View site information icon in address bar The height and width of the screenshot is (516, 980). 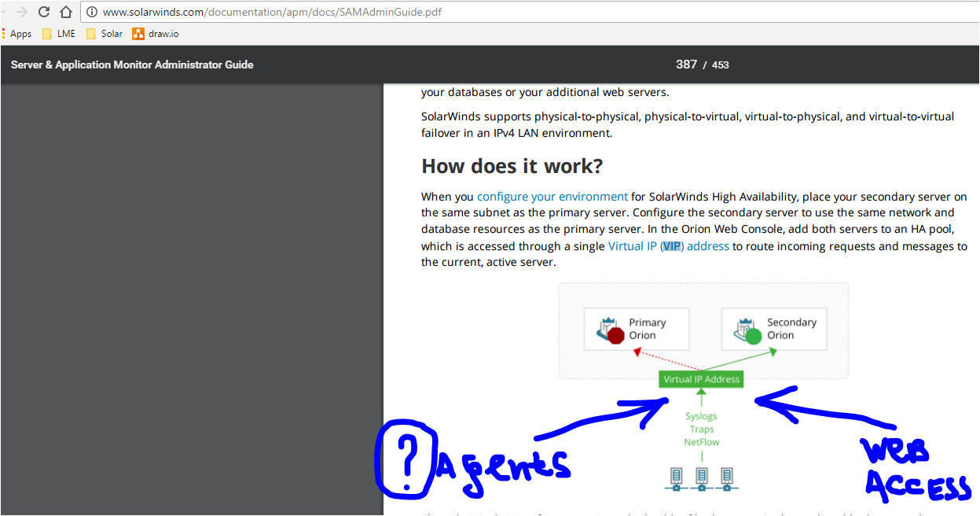click(x=92, y=13)
